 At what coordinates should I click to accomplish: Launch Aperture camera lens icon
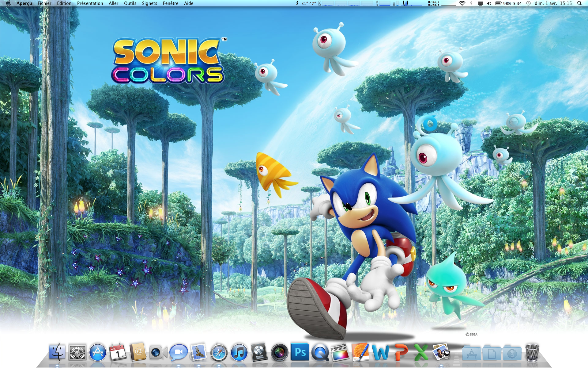[x=280, y=352]
